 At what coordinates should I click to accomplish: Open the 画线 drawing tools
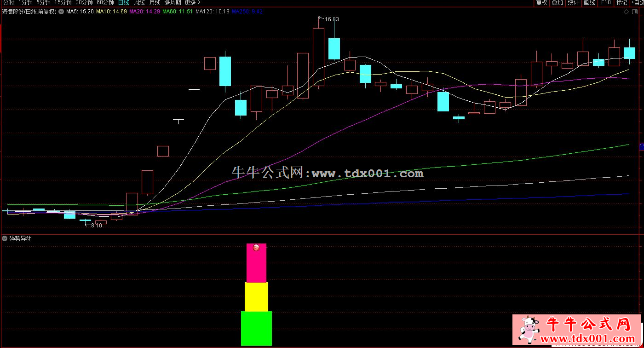point(589,3)
